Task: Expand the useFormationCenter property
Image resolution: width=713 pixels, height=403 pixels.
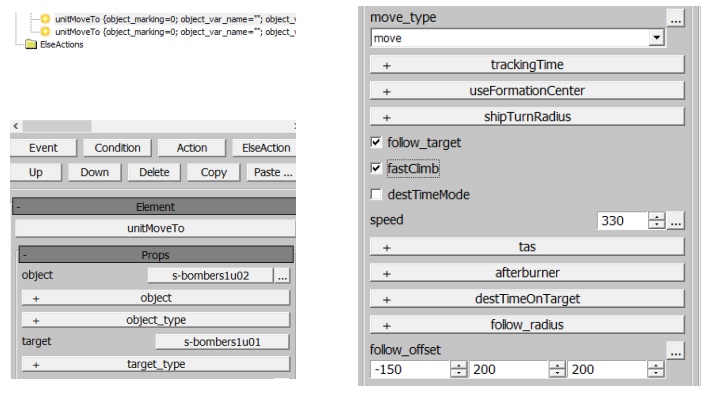Action: click(527, 91)
